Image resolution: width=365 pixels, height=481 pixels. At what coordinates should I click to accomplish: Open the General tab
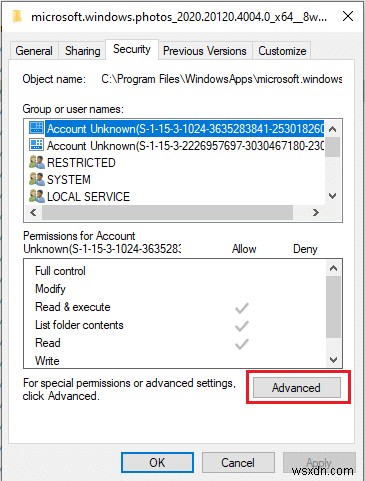[x=34, y=51]
